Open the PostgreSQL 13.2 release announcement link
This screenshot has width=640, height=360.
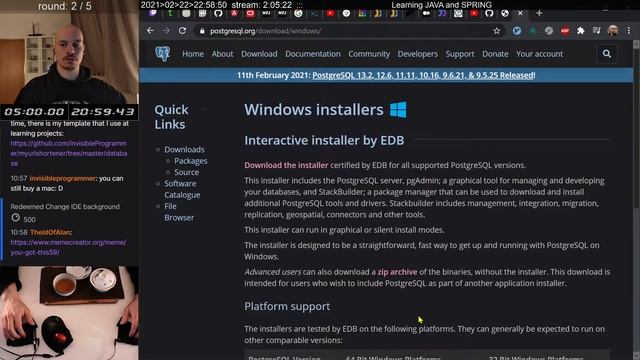(423, 75)
